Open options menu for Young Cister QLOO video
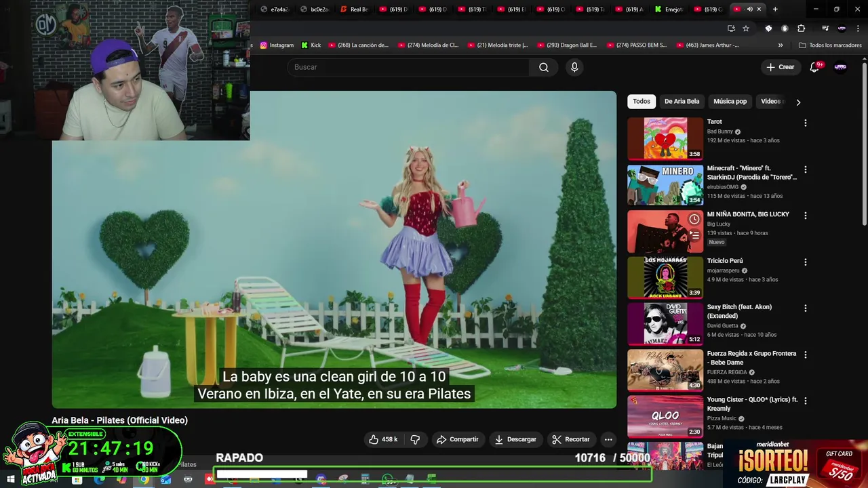This screenshot has width=868, height=488. pyautogui.click(x=806, y=401)
